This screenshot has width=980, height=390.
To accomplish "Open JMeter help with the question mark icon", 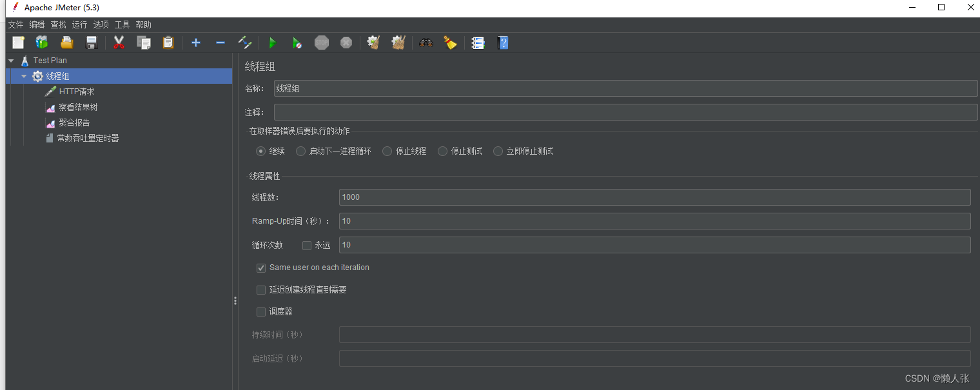I will point(503,43).
